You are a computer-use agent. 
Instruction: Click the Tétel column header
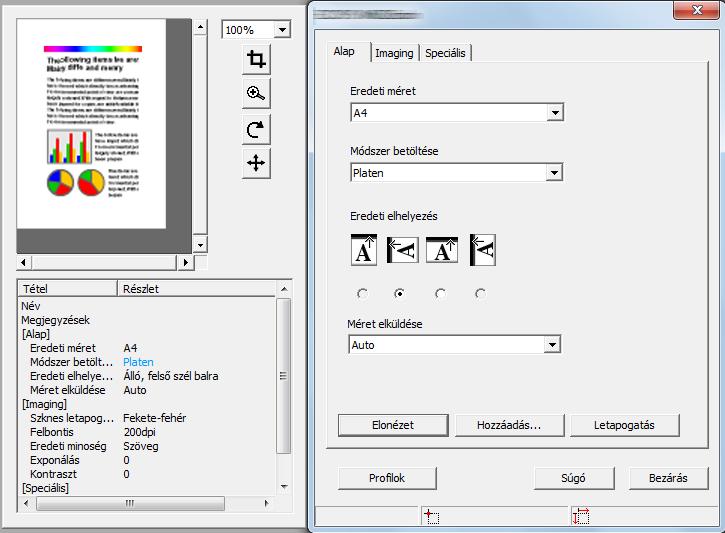click(67, 289)
